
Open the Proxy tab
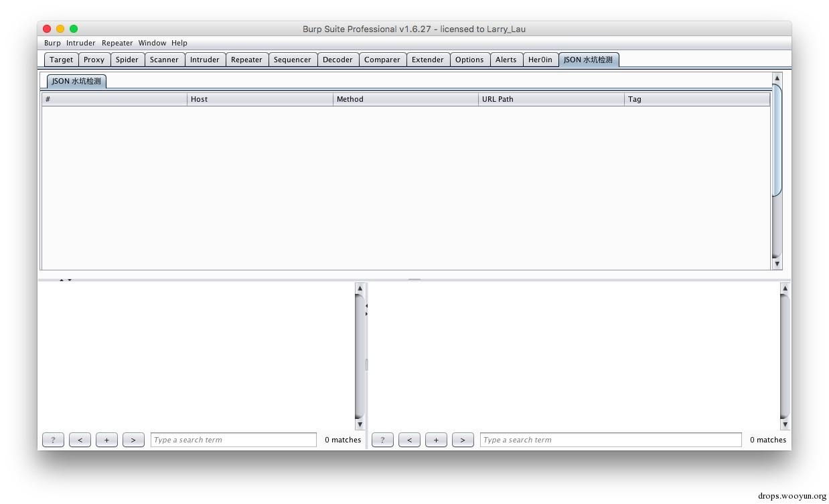pyautogui.click(x=94, y=60)
